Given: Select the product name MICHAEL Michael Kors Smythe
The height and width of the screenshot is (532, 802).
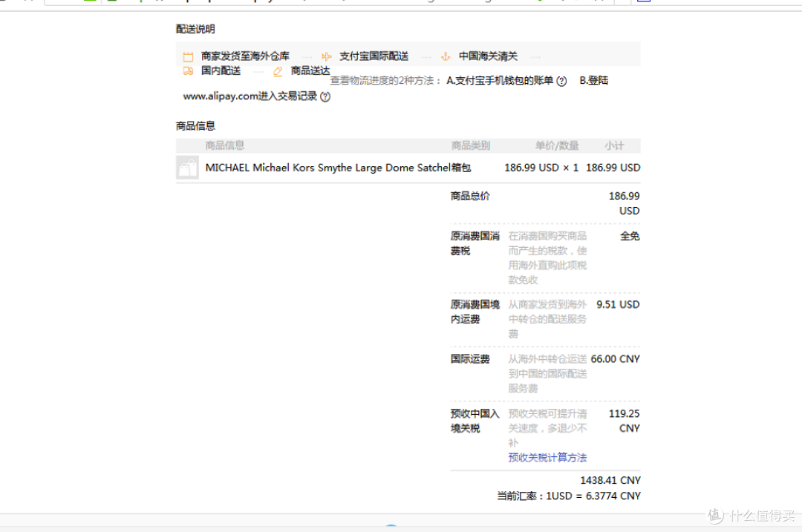Looking at the screenshot, I should pos(327,168).
